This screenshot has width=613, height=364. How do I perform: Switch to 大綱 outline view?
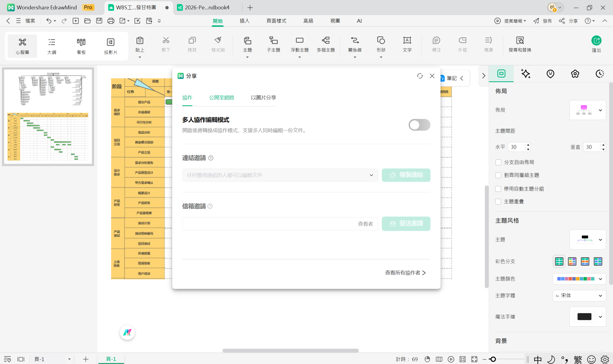click(x=52, y=46)
